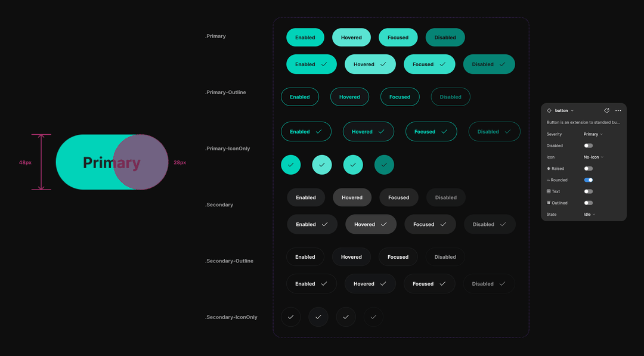Click the dark teal disabled icon-only check button

(x=384, y=165)
